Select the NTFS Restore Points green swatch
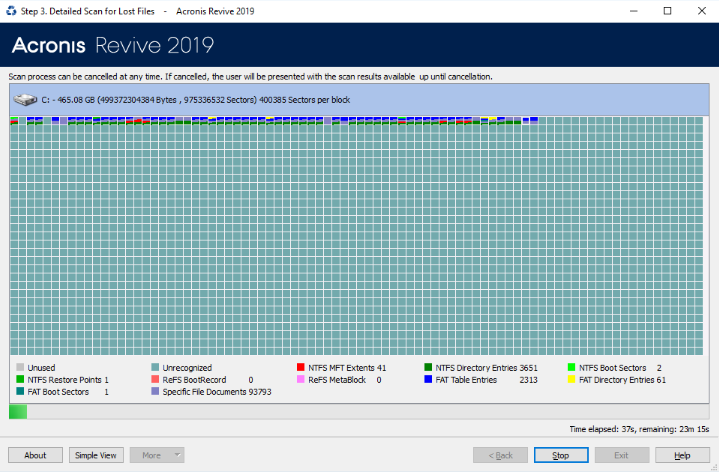719x472 pixels. click(20, 379)
